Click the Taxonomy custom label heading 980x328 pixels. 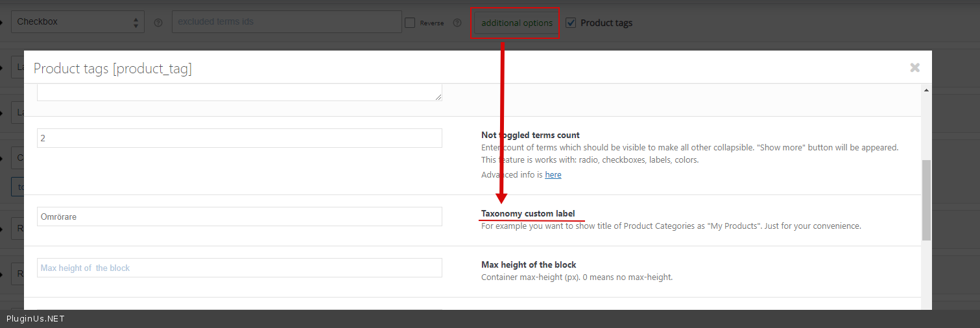[527, 214]
